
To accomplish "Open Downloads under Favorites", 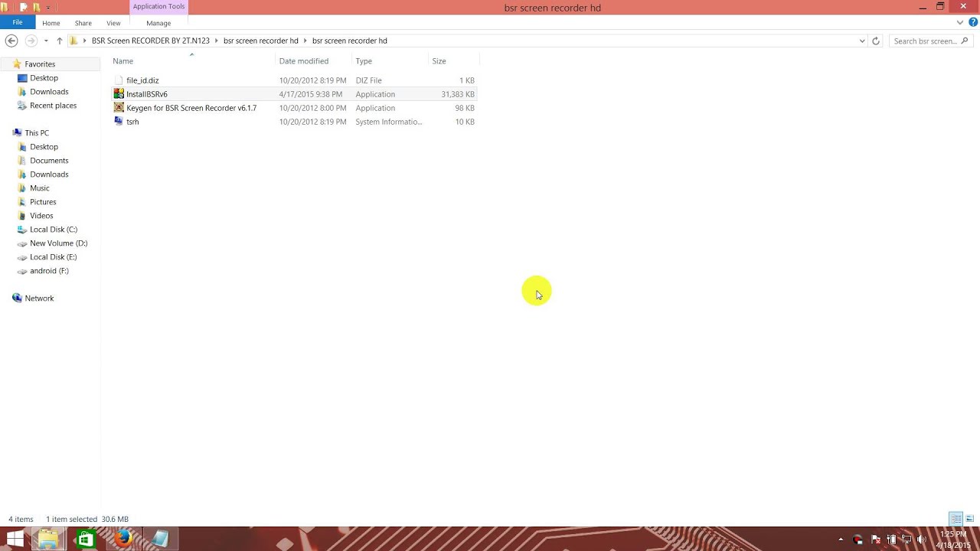I will [49, 92].
